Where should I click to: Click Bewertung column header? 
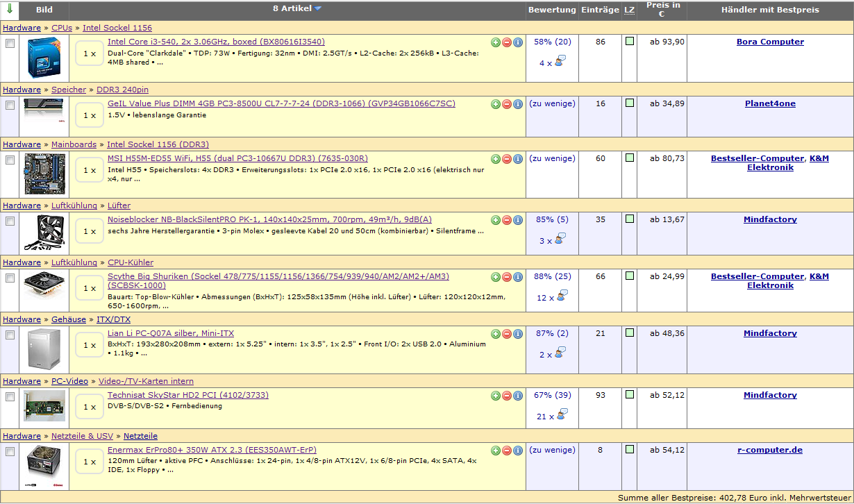tap(552, 10)
